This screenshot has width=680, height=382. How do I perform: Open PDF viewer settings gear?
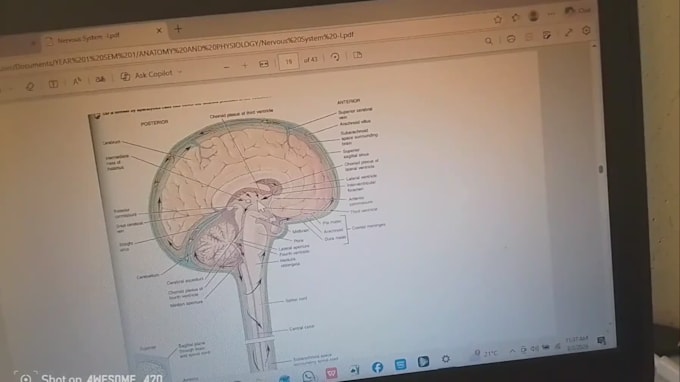click(x=586, y=30)
